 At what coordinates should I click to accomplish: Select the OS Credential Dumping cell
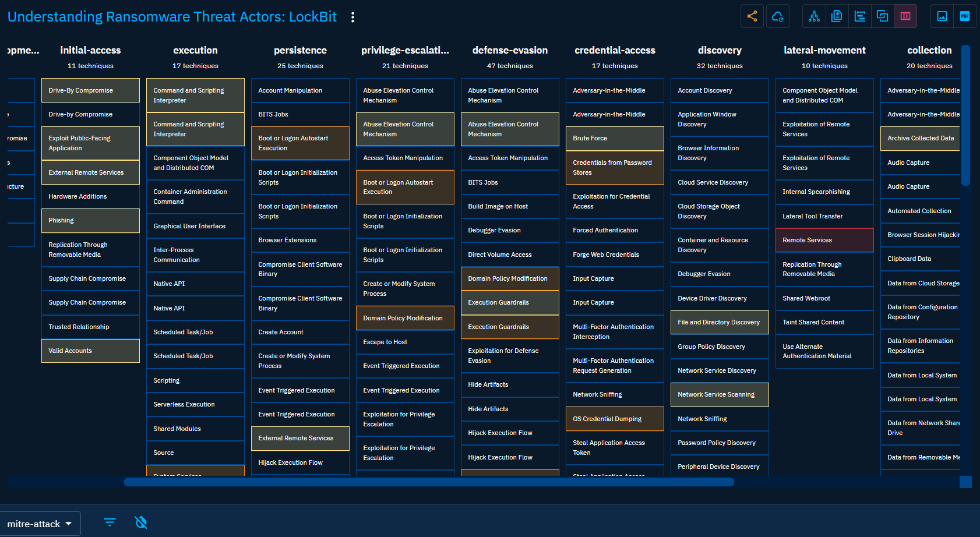click(614, 419)
